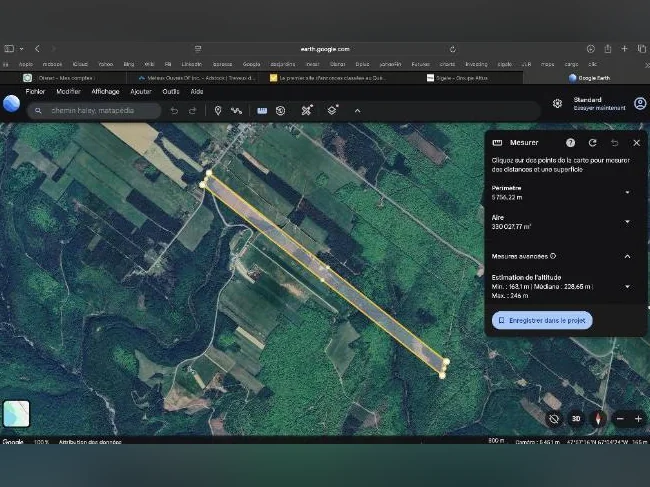The height and width of the screenshot is (487, 650).
Task: Open the Aire units dropdown
Action: 627,222
